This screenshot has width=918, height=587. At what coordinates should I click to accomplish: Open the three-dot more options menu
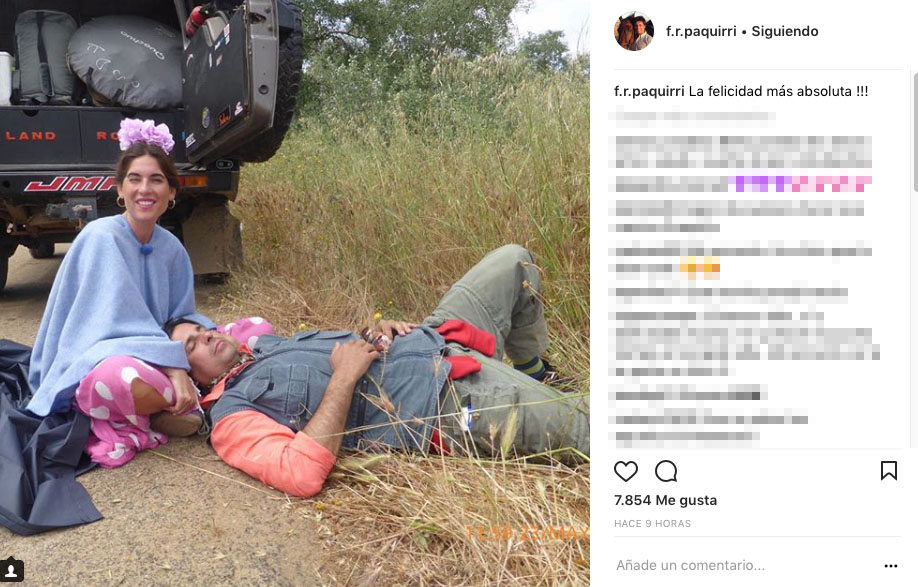890,565
